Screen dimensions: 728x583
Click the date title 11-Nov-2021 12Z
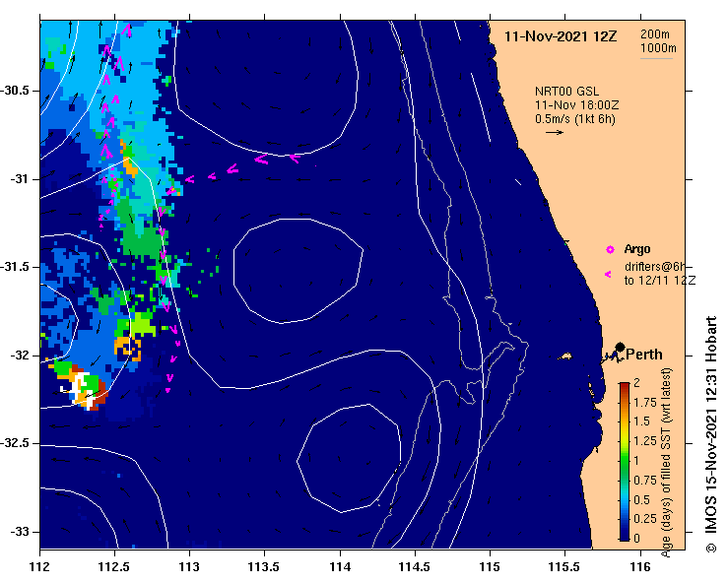[x=561, y=36]
